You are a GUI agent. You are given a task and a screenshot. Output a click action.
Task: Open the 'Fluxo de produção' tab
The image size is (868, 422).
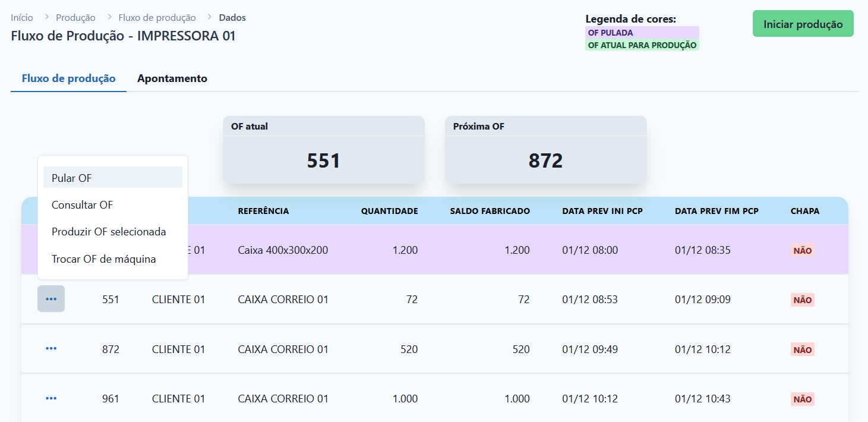pyautogui.click(x=68, y=78)
